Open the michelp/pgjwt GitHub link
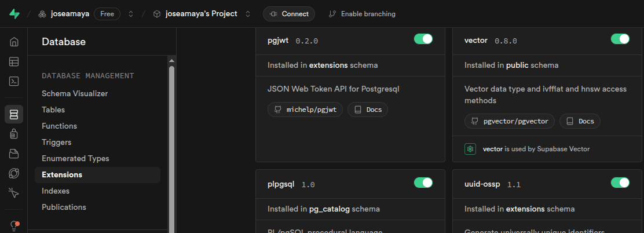Viewport: 644px width, 233px height. (x=305, y=110)
